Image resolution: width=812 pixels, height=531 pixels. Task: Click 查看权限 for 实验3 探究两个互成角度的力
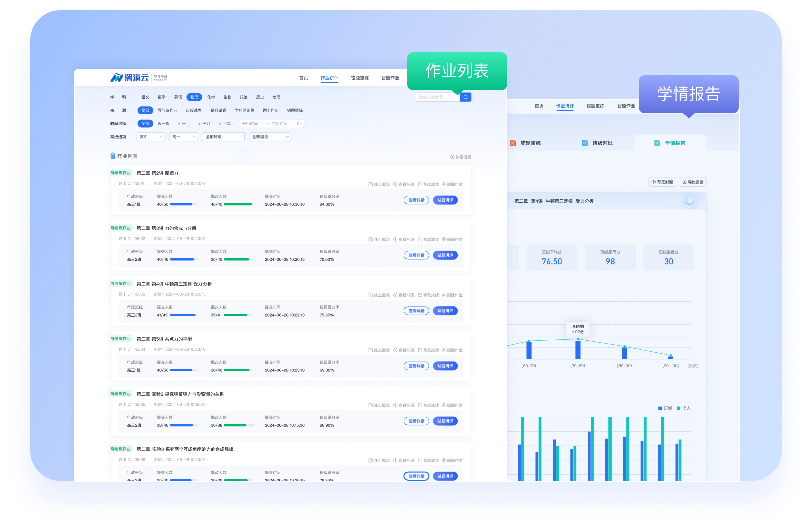pos(404,460)
